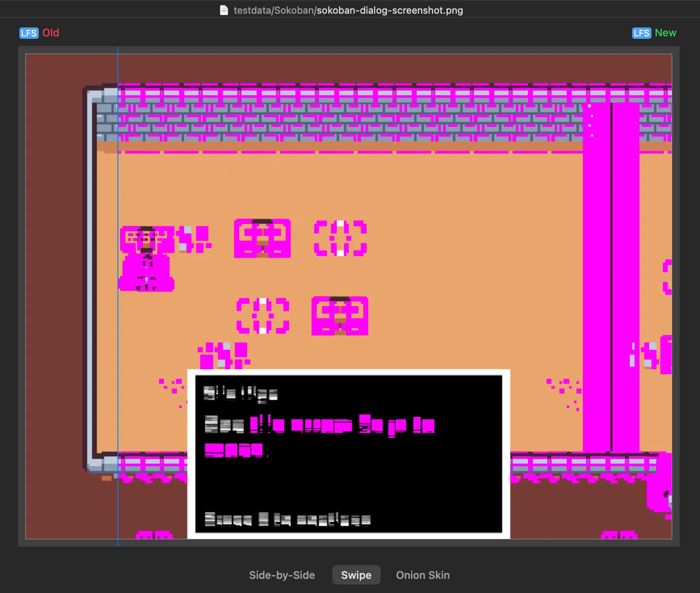
Task: Click the sokoban-dialog-screenshot.png file name
Action: point(390,10)
